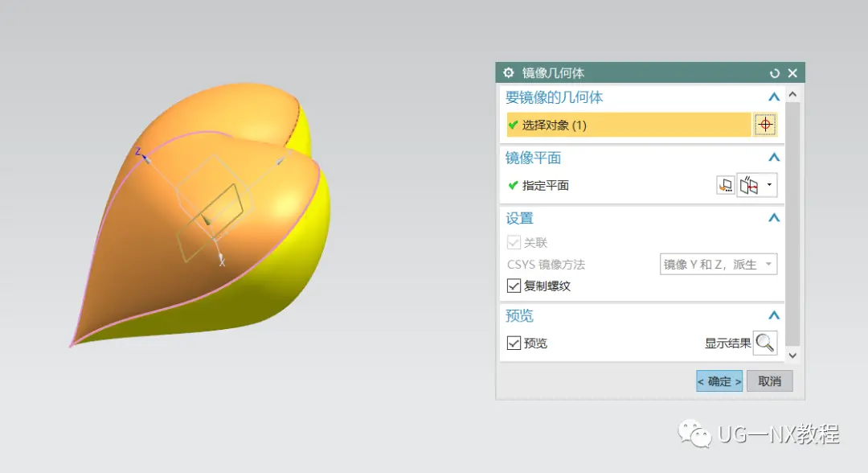Click the 确定 button
This screenshot has width=868, height=473.
719,381
